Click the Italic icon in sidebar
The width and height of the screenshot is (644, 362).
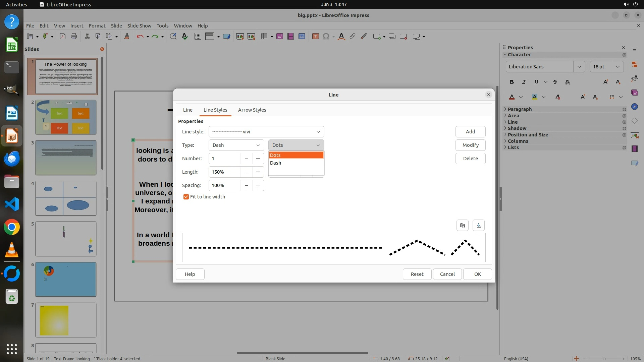point(524,82)
